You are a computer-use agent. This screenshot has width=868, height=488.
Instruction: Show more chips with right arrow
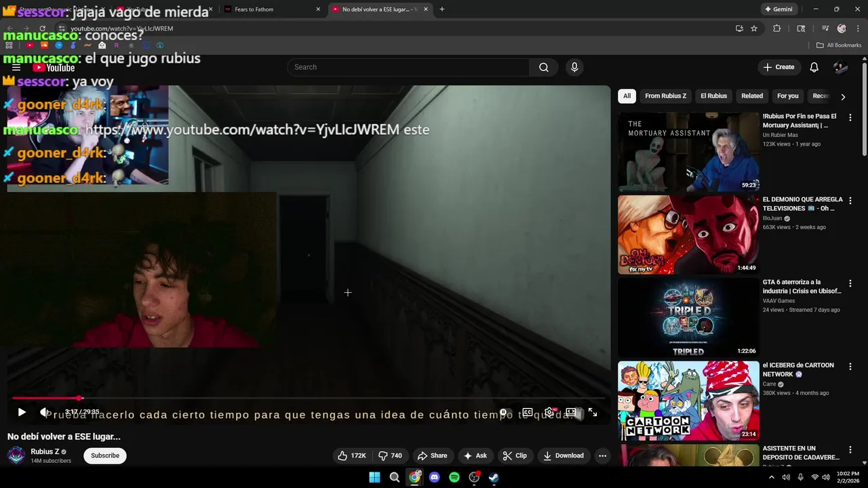(843, 96)
